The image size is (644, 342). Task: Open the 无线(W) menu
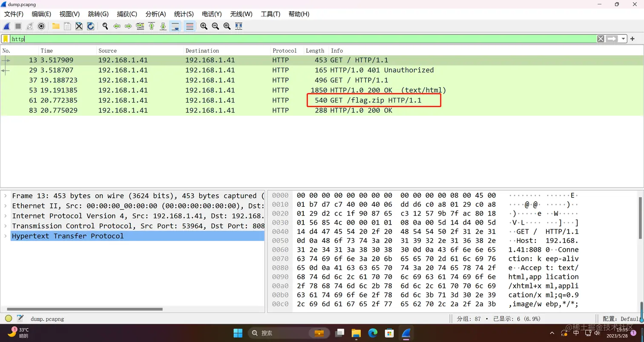coord(241,14)
